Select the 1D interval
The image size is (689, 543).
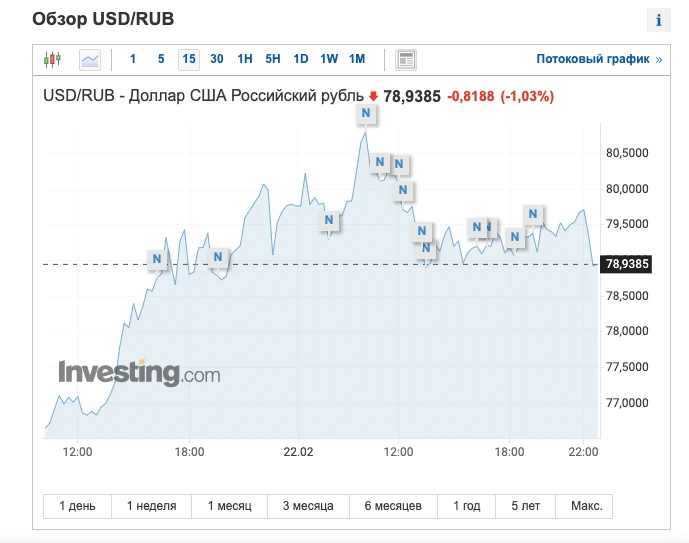301,59
